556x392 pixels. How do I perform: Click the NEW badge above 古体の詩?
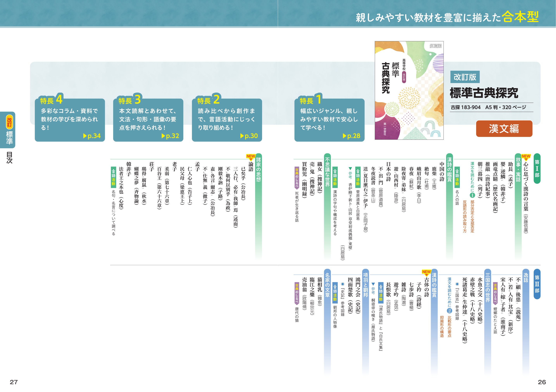click(x=426, y=273)
